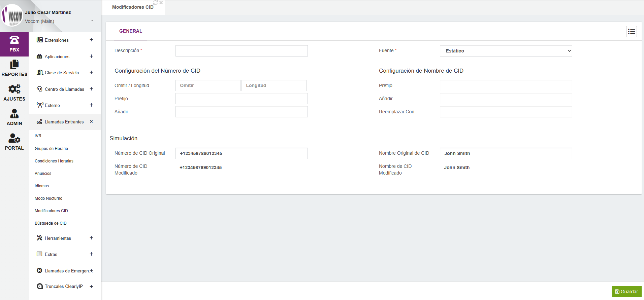Focus the CID number Prefijo field

(x=241, y=99)
